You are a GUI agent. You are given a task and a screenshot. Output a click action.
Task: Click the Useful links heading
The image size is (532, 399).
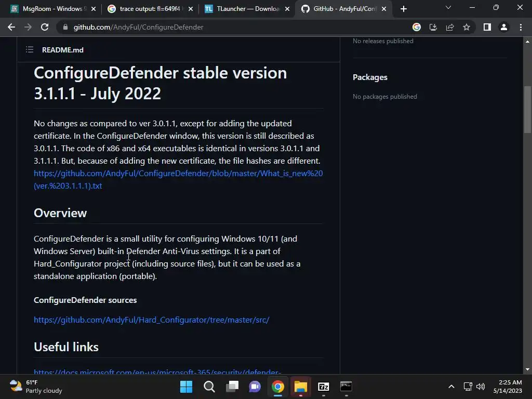(66, 347)
